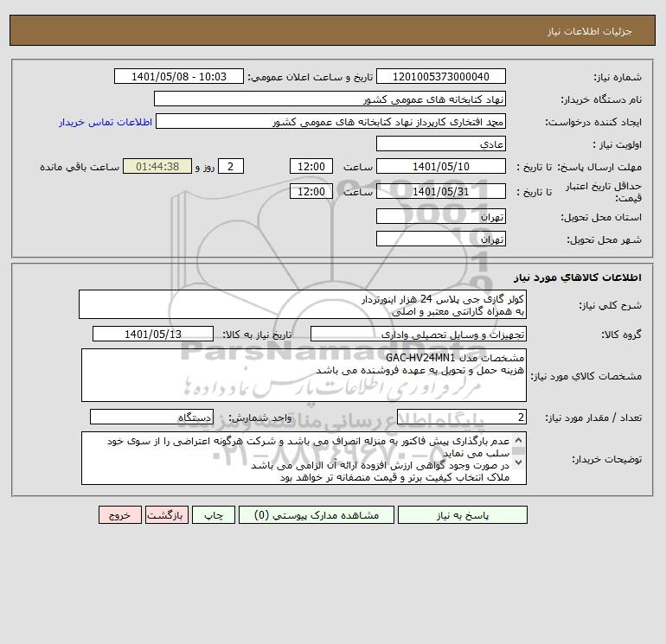The image size is (666, 644).
Task: Click label تعداد / مقدار مورد نیاز
Action: click(593, 418)
